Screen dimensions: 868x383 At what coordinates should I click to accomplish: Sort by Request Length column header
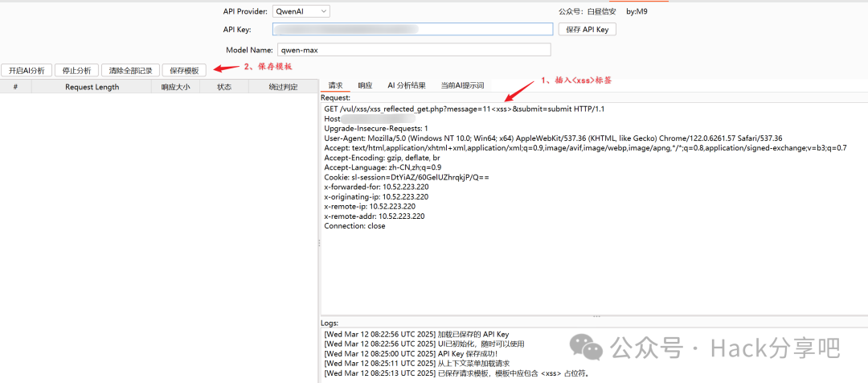pyautogui.click(x=92, y=87)
